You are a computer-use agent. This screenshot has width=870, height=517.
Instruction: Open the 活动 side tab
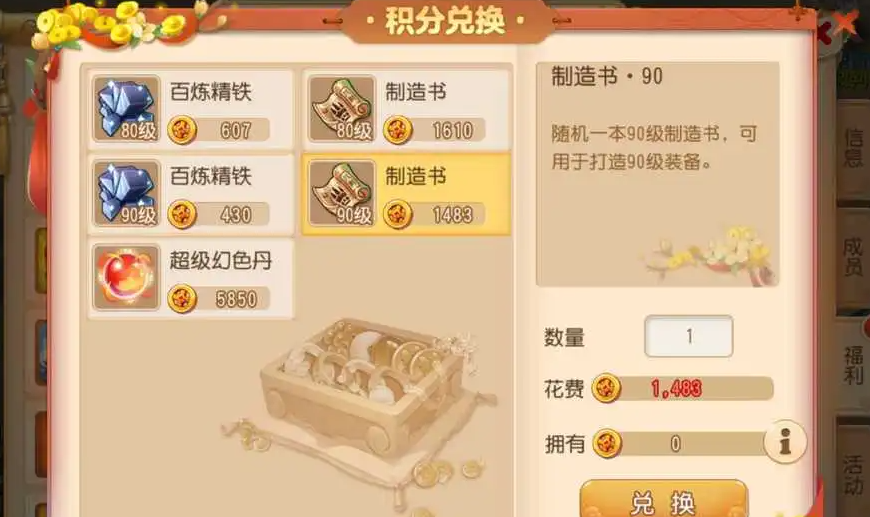tap(853, 472)
